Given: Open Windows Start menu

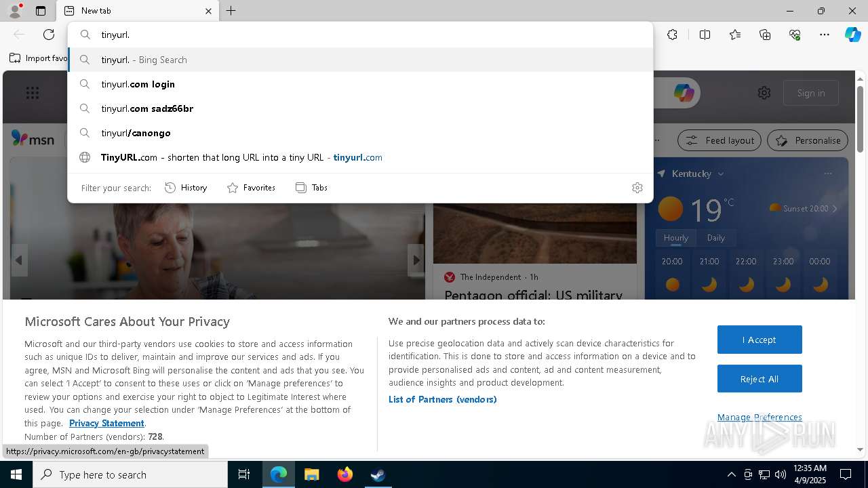Looking at the screenshot, I should click(x=16, y=474).
